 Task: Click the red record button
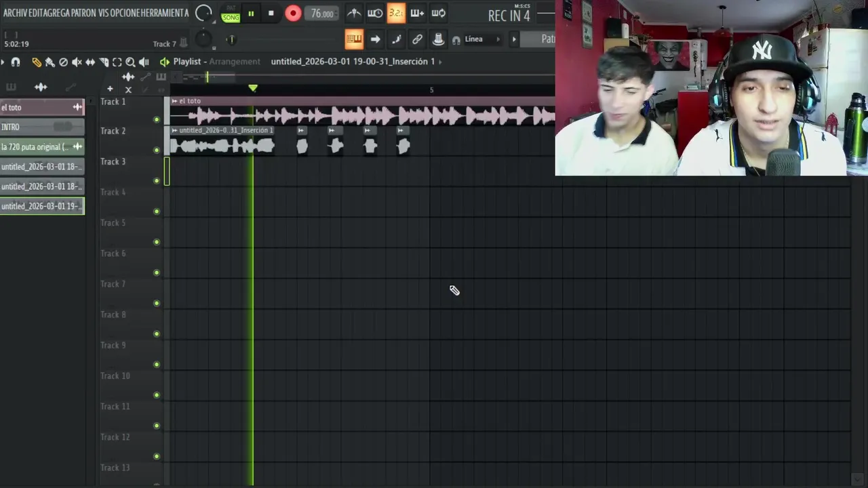click(x=293, y=14)
